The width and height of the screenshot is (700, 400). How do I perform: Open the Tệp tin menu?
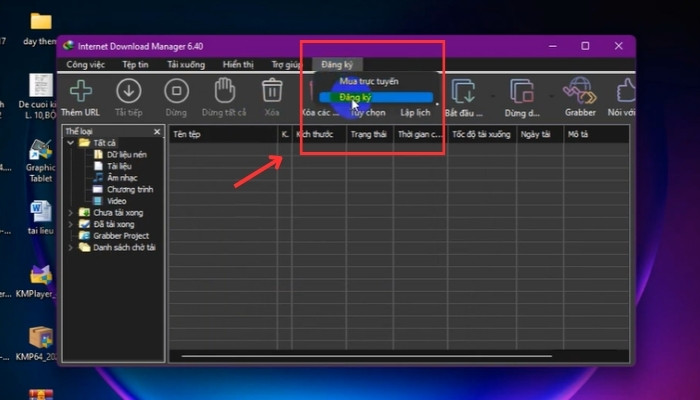(135, 65)
